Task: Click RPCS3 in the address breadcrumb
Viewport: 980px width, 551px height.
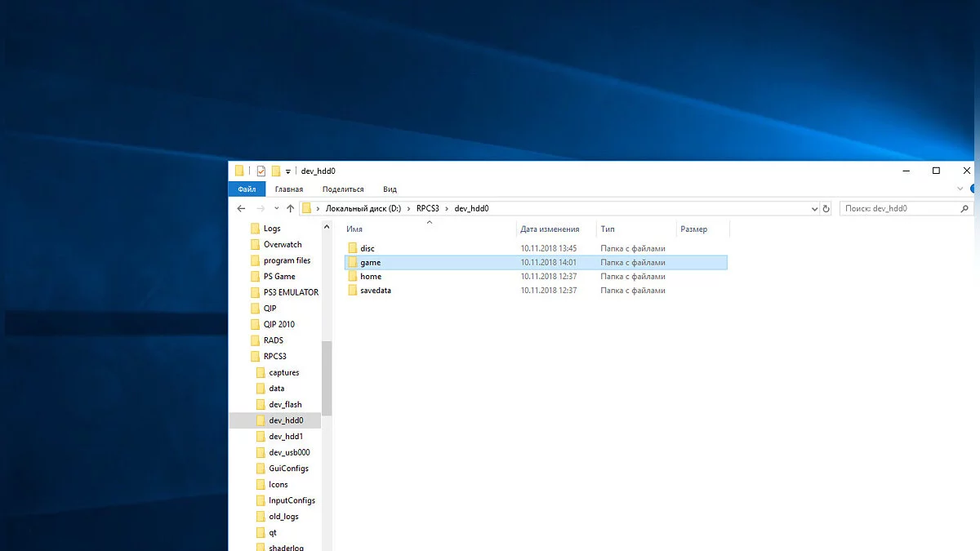Action: 427,209
